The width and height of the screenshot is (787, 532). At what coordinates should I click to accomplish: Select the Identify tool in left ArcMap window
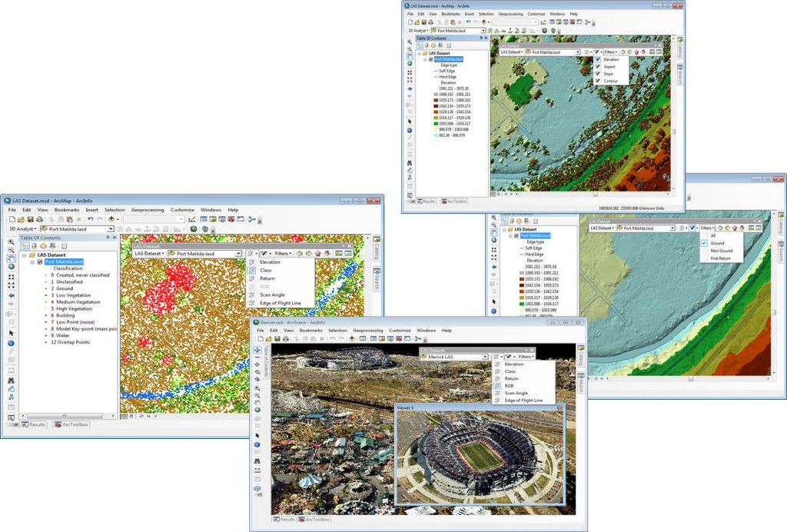point(11,344)
